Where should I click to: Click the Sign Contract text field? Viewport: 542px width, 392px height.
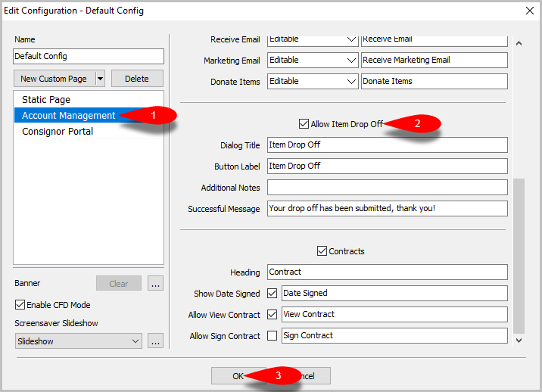[394, 336]
